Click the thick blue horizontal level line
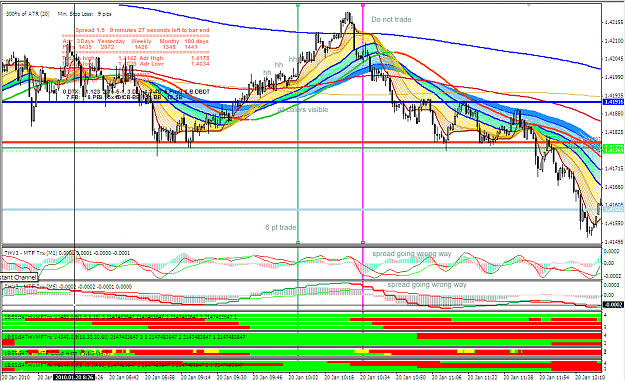 pos(302,102)
